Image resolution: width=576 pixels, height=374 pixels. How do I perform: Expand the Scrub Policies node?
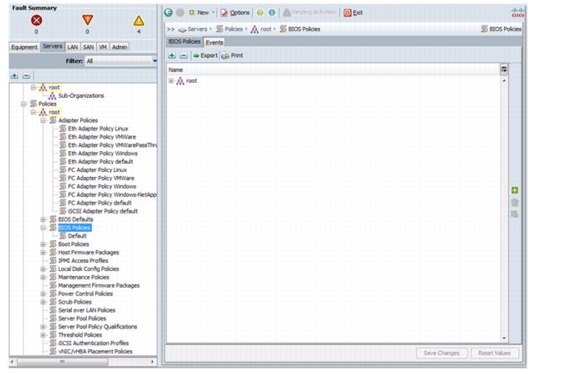43,302
